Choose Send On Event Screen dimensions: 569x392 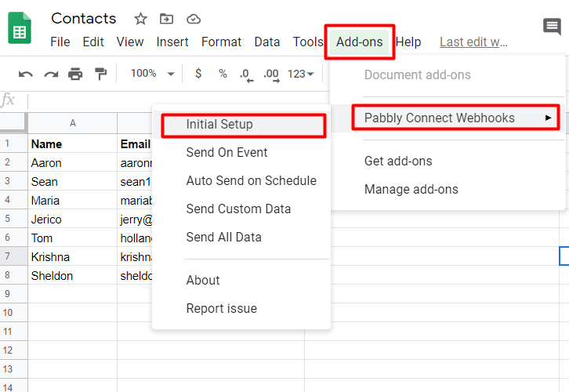point(241,152)
